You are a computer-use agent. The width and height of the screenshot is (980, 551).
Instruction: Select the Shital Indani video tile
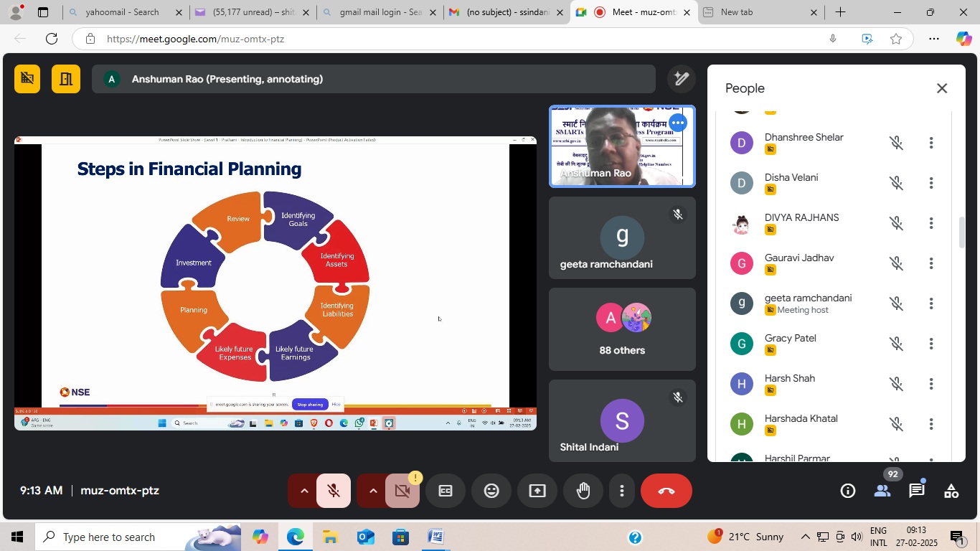(x=622, y=420)
